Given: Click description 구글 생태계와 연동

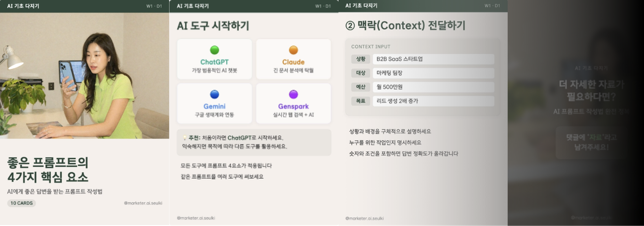Looking at the screenshot, I should tap(214, 115).
